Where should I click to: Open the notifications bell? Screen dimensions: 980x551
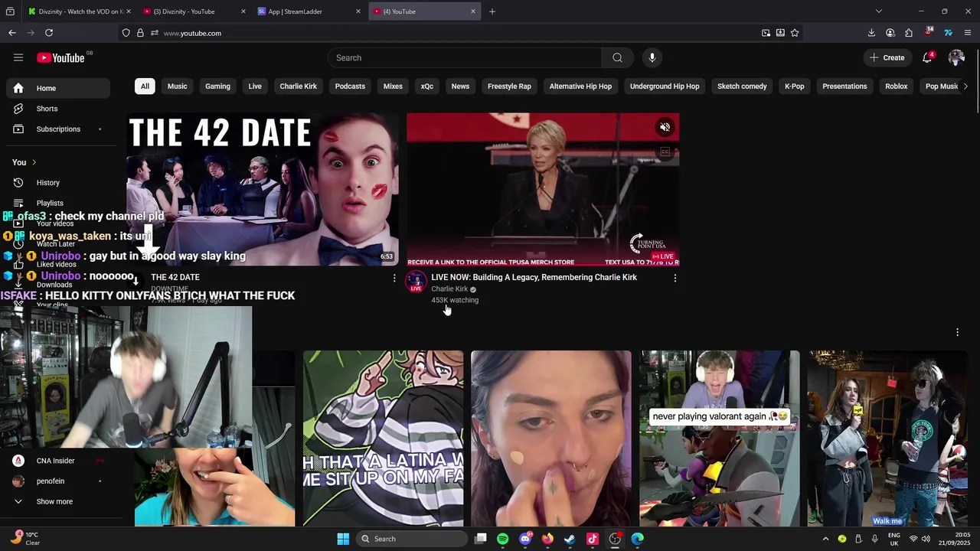click(x=927, y=57)
